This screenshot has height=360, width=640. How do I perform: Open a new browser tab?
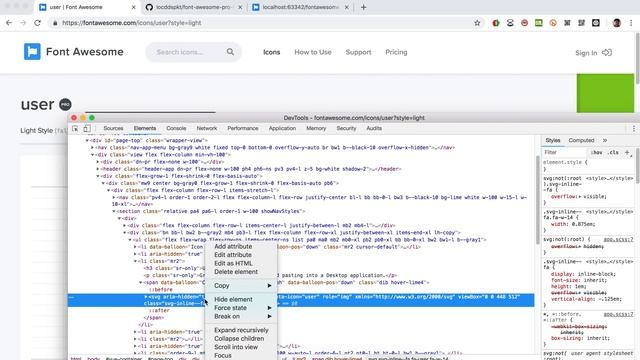point(363,7)
